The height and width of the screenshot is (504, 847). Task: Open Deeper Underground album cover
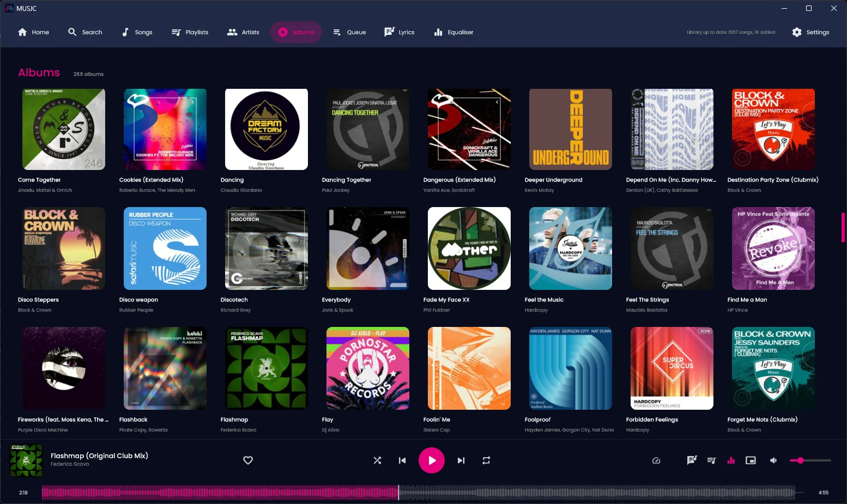[x=571, y=129]
